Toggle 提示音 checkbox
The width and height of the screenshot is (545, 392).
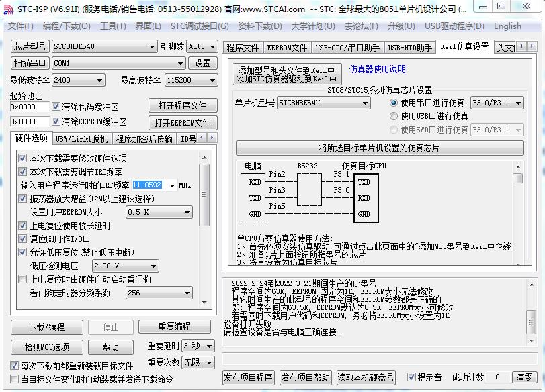pos(411,377)
